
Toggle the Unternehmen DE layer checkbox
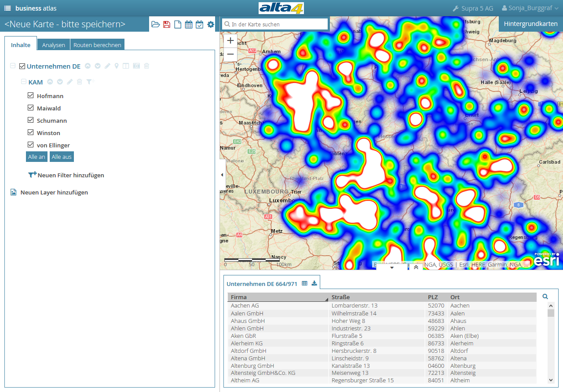(x=22, y=66)
